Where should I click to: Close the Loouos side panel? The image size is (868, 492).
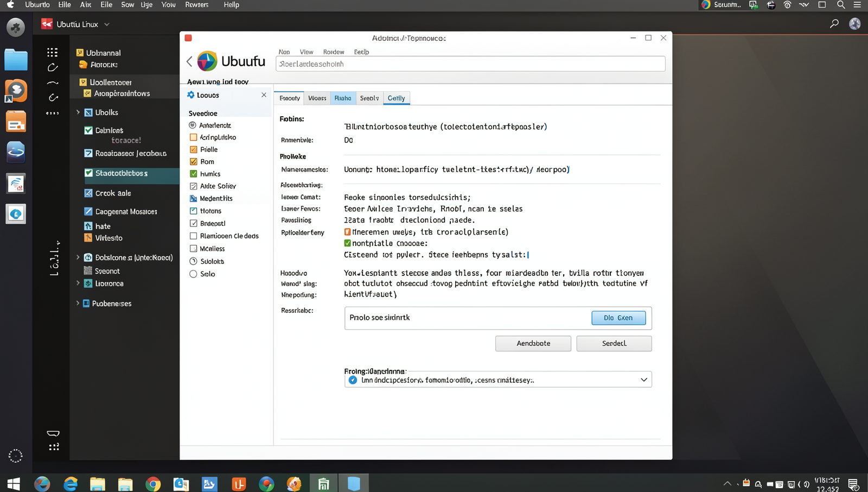coord(264,94)
